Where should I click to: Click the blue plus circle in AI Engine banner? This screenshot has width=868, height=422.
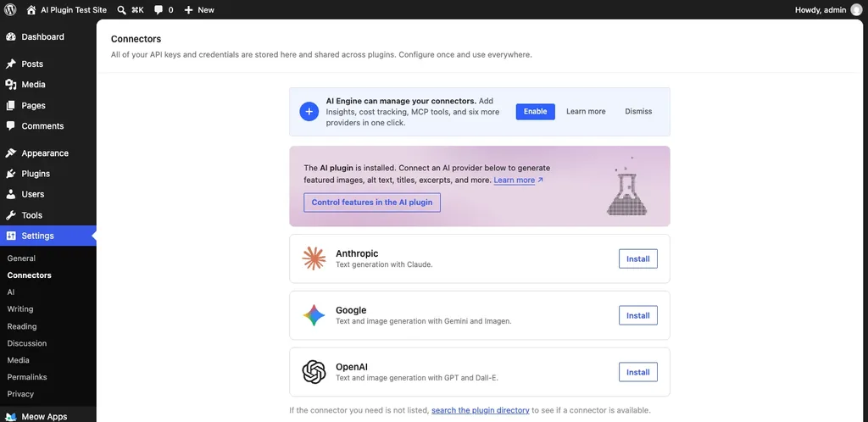click(309, 111)
